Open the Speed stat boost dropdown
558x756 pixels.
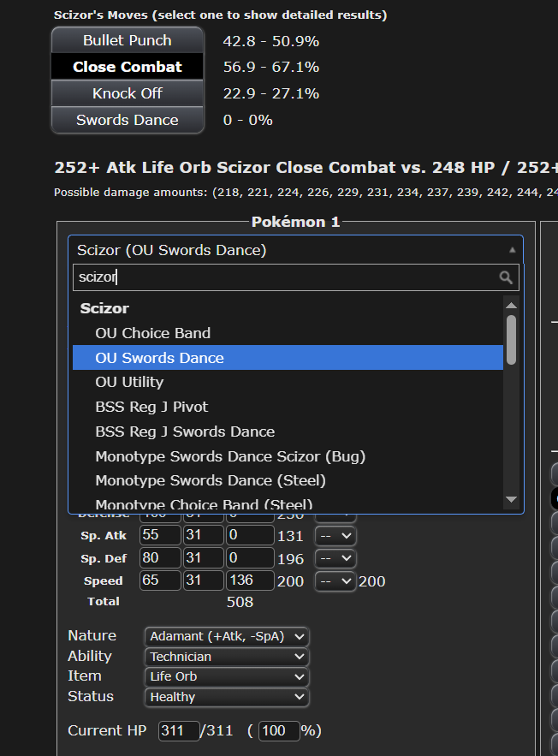335,581
